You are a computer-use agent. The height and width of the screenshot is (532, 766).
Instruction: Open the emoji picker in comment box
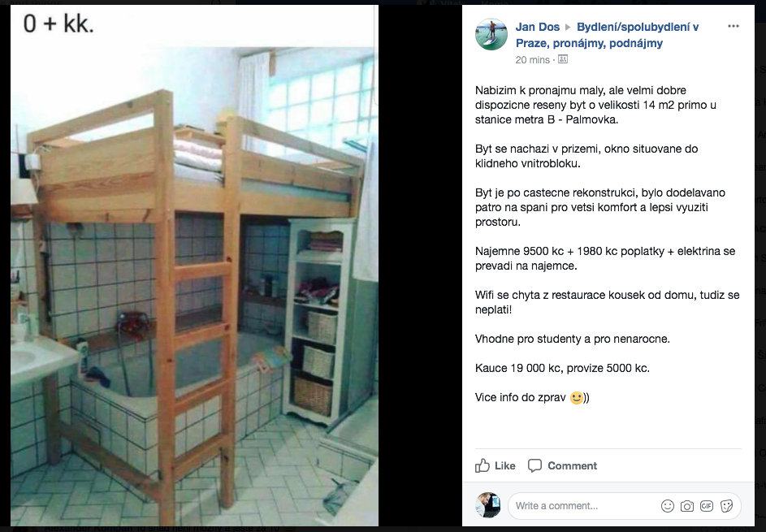[x=668, y=506]
